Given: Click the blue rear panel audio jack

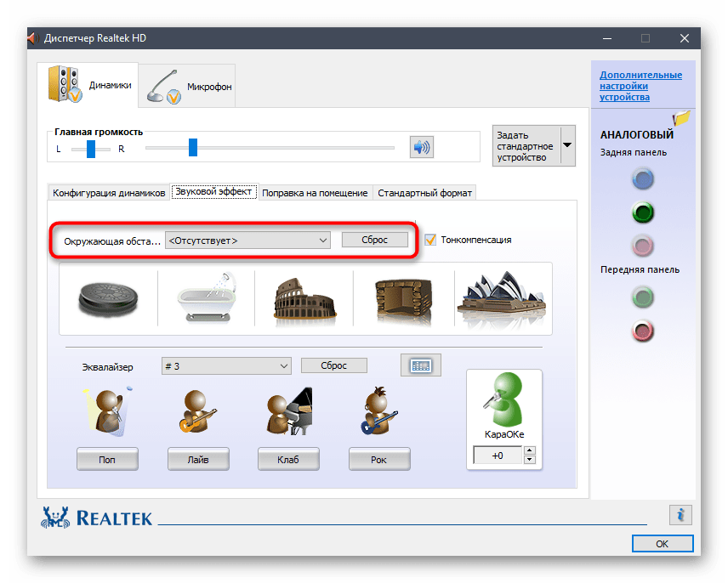Looking at the screenshot, I should [x=644, y=178].
